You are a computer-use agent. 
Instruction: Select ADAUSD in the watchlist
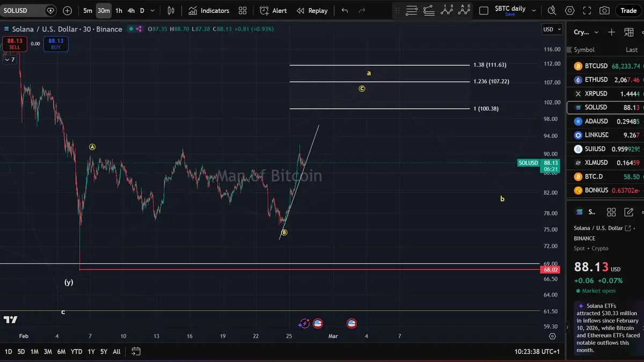(x=605, y=121)
